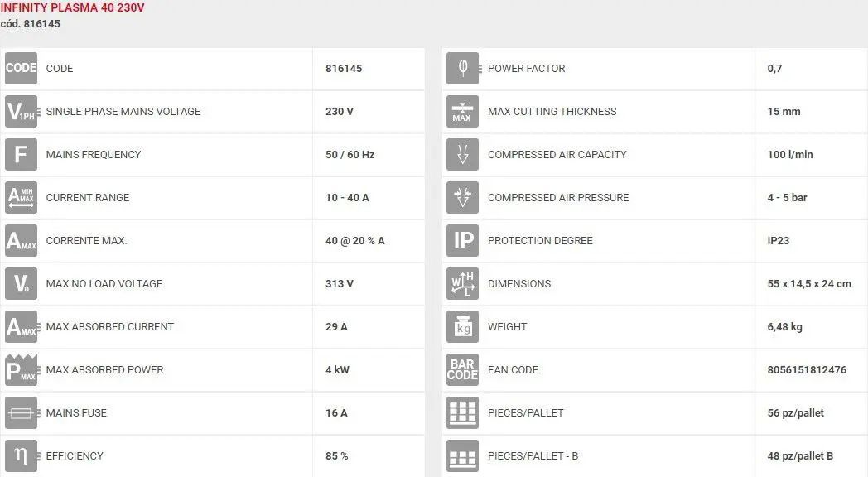Select the weight kg icon
The width and height of the screenshot is (868, 477).
463,327
